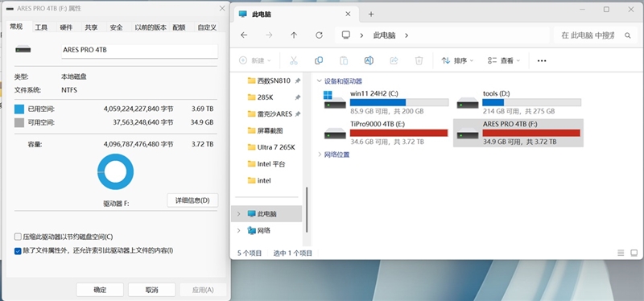Expand 此电脑 node chevron in navigation pane
644x301 pixels.
click(x=238, y=214)
